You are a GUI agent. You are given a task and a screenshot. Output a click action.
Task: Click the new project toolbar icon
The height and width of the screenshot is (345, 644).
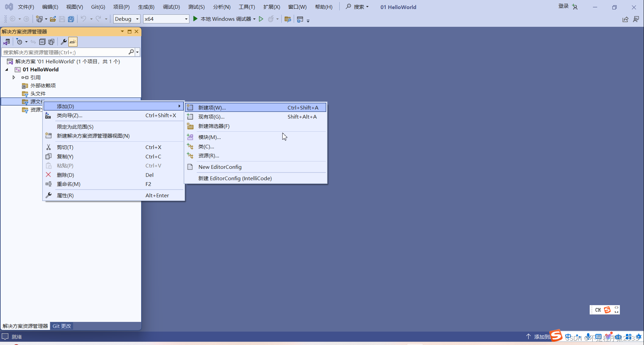[39, 19]
